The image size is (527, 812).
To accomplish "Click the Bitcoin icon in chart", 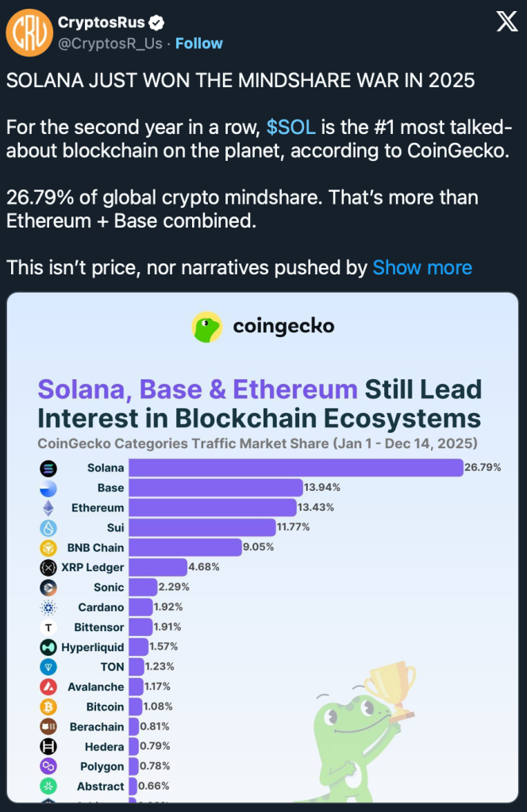I will 48,707.
